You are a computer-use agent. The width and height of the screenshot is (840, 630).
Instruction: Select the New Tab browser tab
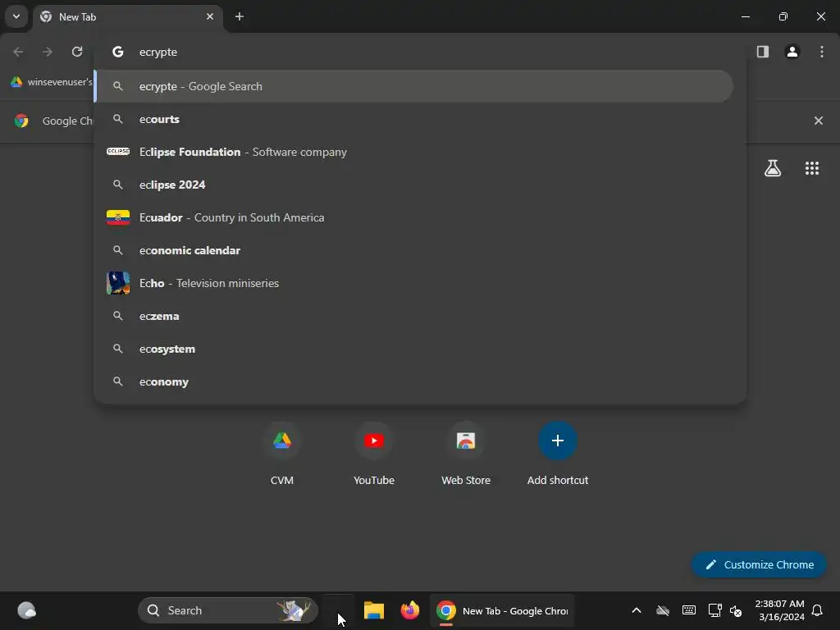coord(129,17)
